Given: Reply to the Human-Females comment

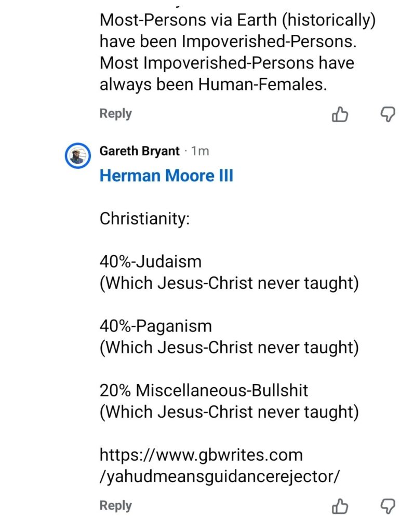Looking at the screenshot, I should (115, 113).
